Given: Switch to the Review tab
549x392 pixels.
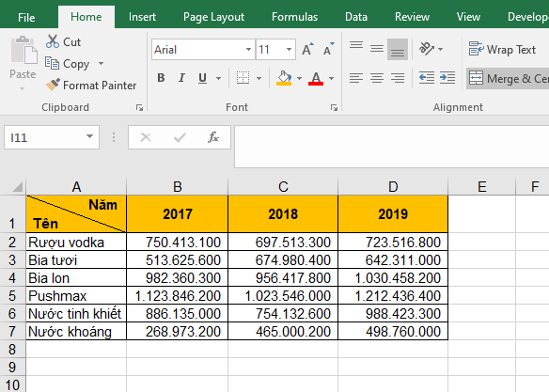Looking at the screenshot, I should pyautogui.click(x=412, y=17).
